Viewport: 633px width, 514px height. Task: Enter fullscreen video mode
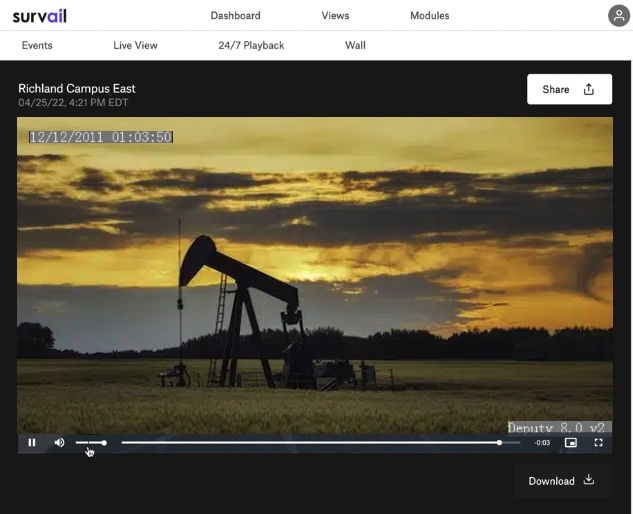coord(599,442)
